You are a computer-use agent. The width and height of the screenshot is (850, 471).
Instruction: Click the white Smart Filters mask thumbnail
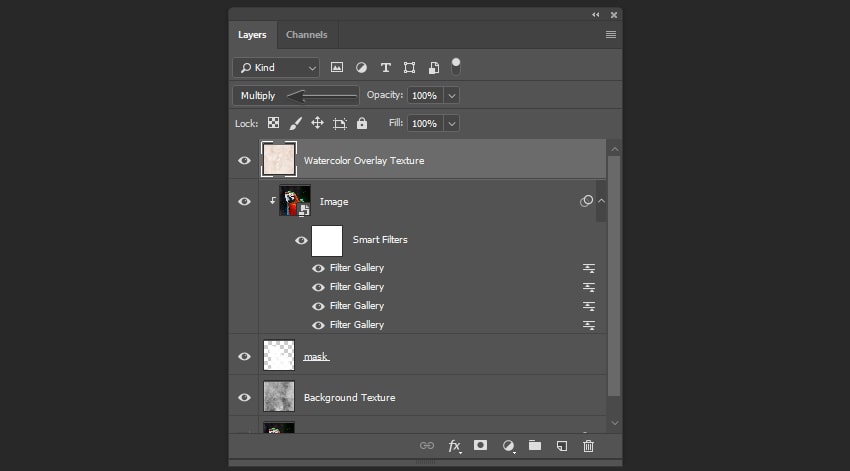pos(327,241)
